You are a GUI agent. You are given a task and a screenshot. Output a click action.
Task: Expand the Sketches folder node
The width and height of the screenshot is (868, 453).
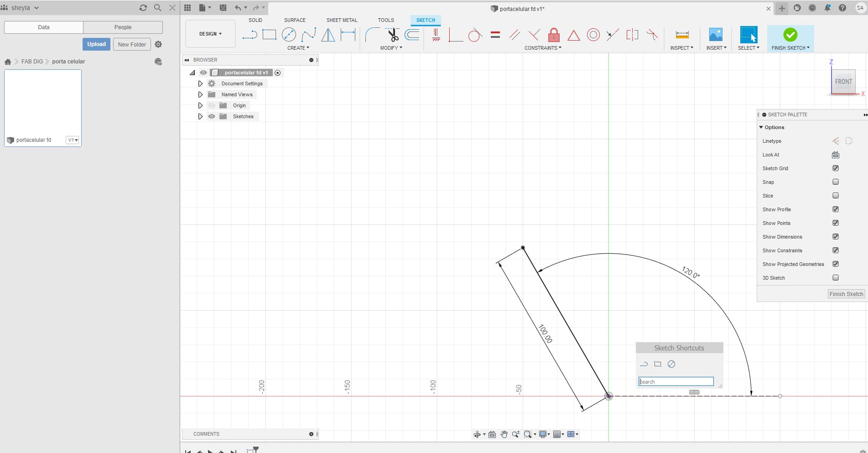coord(200,116)
